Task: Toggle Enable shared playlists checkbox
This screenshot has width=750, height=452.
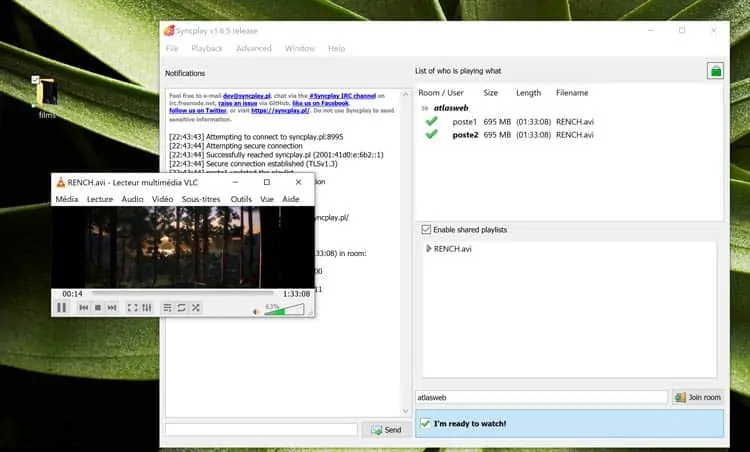Action: (x=426, y=230)
